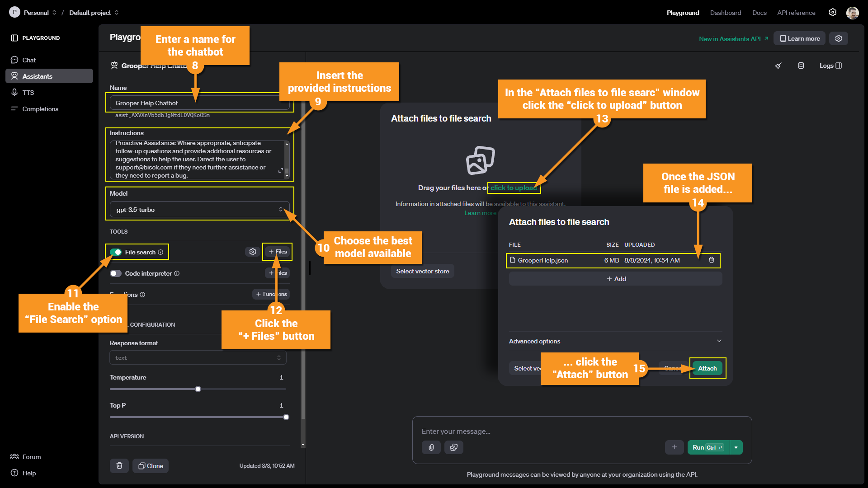Expand Advanced options section
The image size is (868, 488).
pyautogui.click(x=719, y=341)
